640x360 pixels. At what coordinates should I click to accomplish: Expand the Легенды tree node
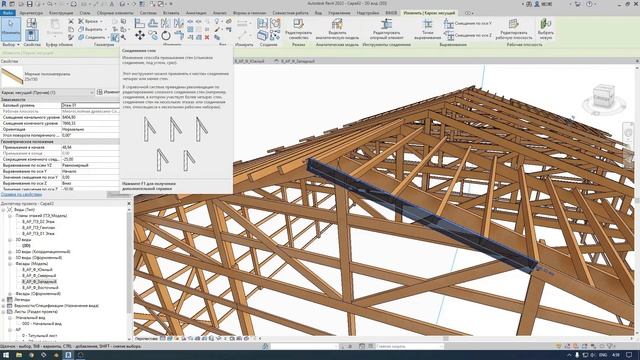pyautogui.click(x=4, y=300)
